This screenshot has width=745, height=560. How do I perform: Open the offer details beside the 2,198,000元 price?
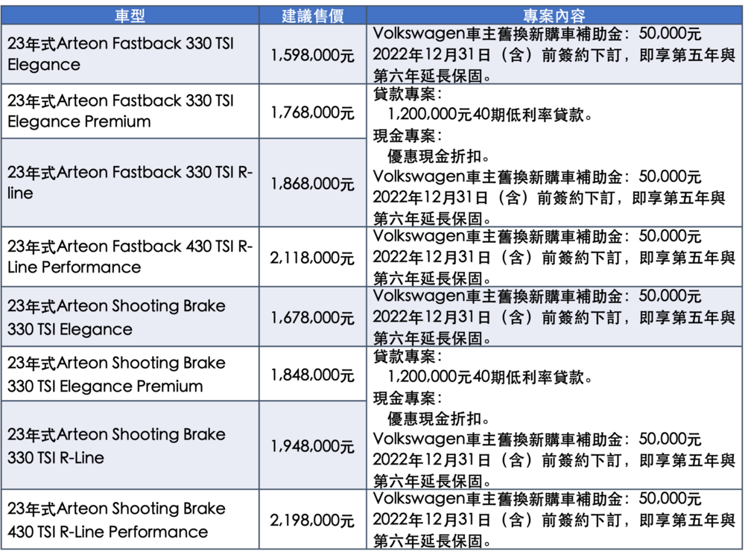point(554,520)
